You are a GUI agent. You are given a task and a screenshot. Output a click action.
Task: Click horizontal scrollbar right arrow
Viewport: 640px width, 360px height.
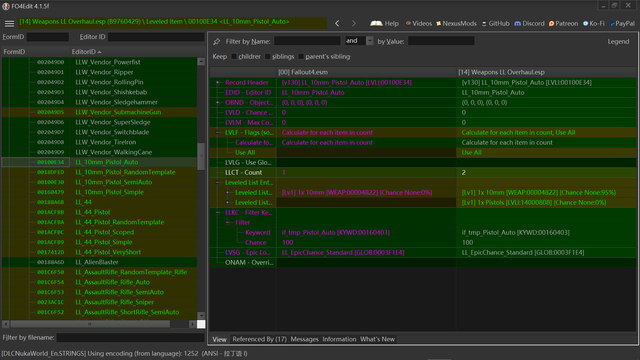[x=192, y=324]
